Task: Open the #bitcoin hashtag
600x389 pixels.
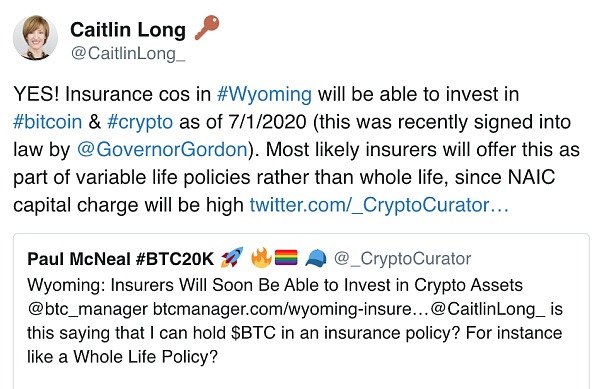Action: tap(47, 122)
